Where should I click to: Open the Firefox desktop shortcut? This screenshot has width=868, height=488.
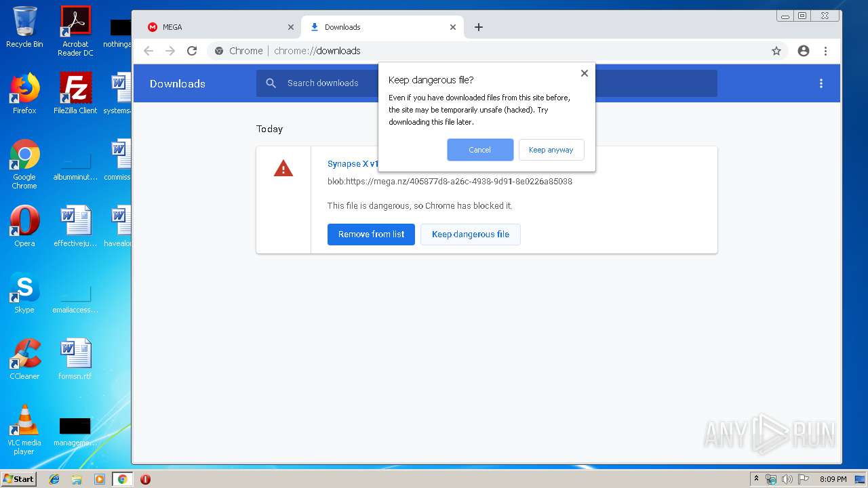click(x=24, y=94)
